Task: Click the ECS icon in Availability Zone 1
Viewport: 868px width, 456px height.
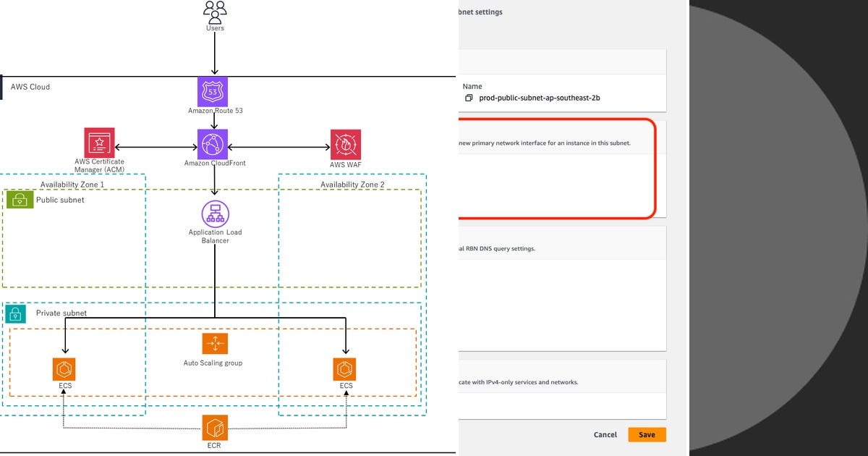Action: pyautogui.click(x=64, y=369)
